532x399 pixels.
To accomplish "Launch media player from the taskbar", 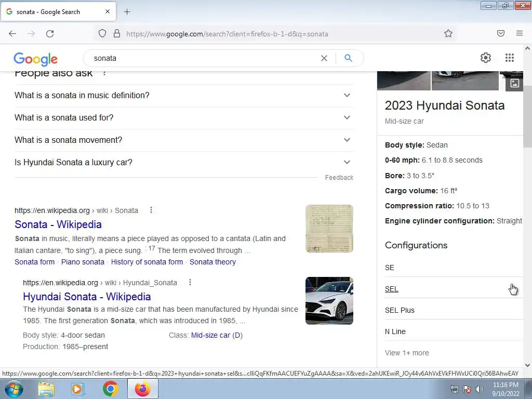I will (77, 389).
